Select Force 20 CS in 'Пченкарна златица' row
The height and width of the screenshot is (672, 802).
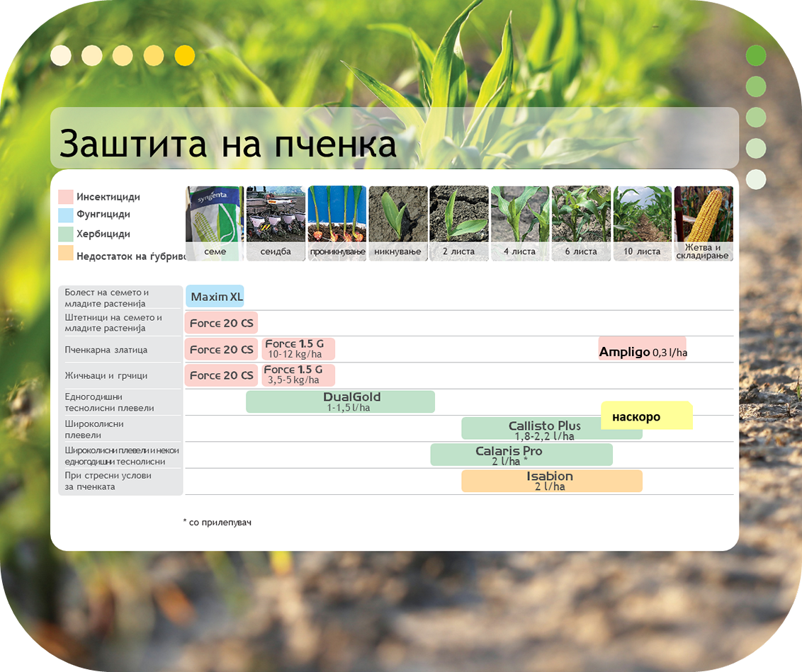(x=221, y=350)
